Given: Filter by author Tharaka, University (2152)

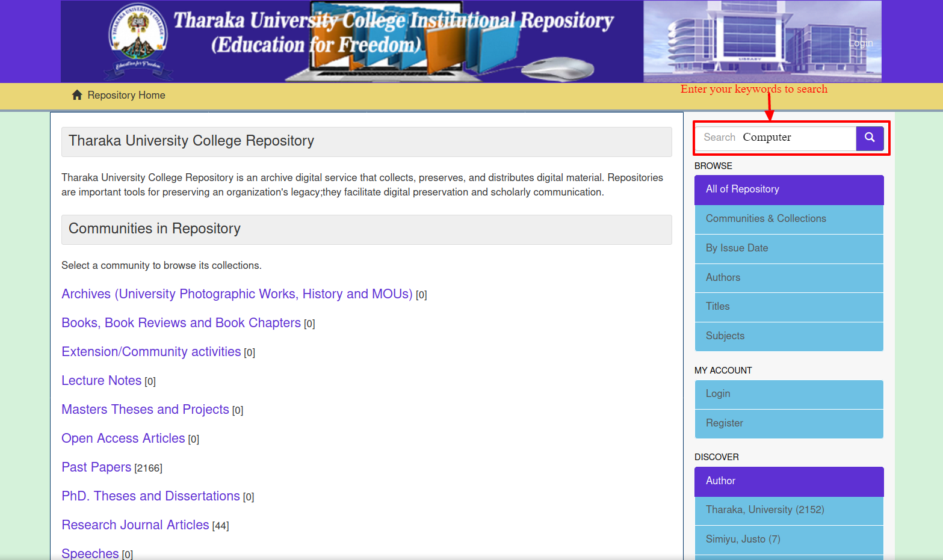Looking at the screenshot, I should (789, 510).
